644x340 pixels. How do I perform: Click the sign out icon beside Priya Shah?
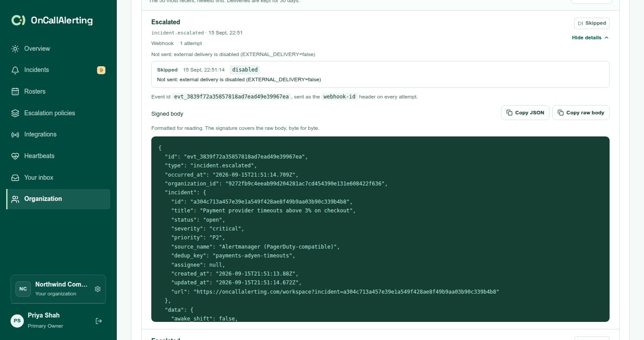point(99,321)
